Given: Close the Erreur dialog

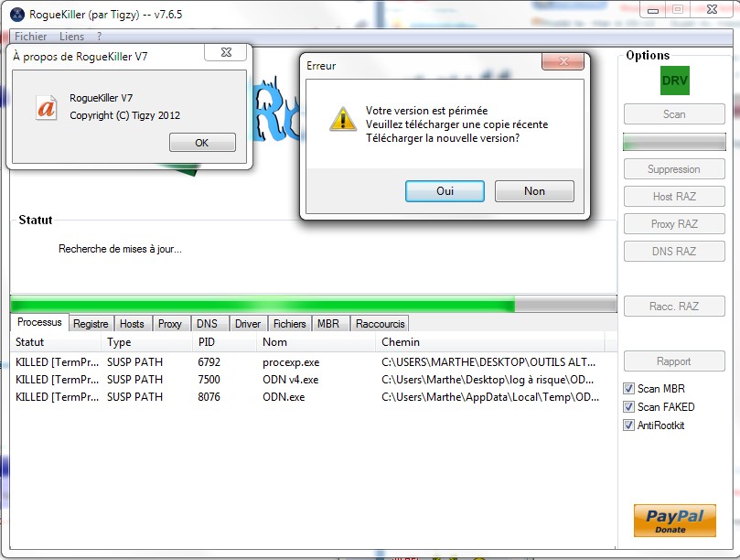Looking at the screenshot, I should tap(563, 61).
